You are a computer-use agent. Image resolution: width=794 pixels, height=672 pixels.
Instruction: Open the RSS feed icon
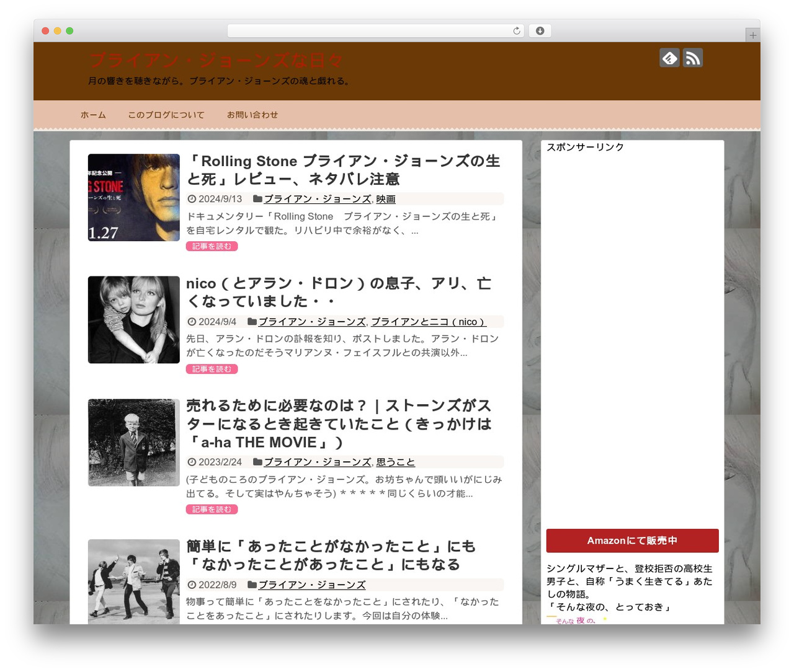693,58
